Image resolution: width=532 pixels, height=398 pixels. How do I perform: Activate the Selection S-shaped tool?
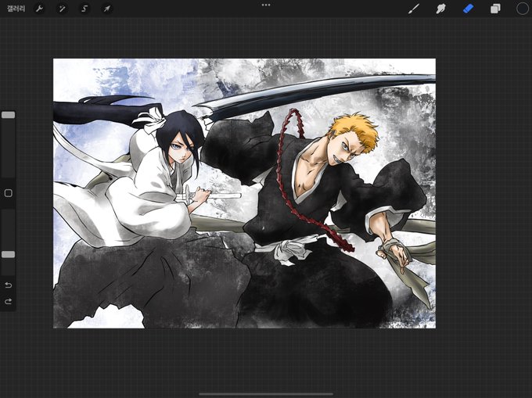tap(84, 9)
